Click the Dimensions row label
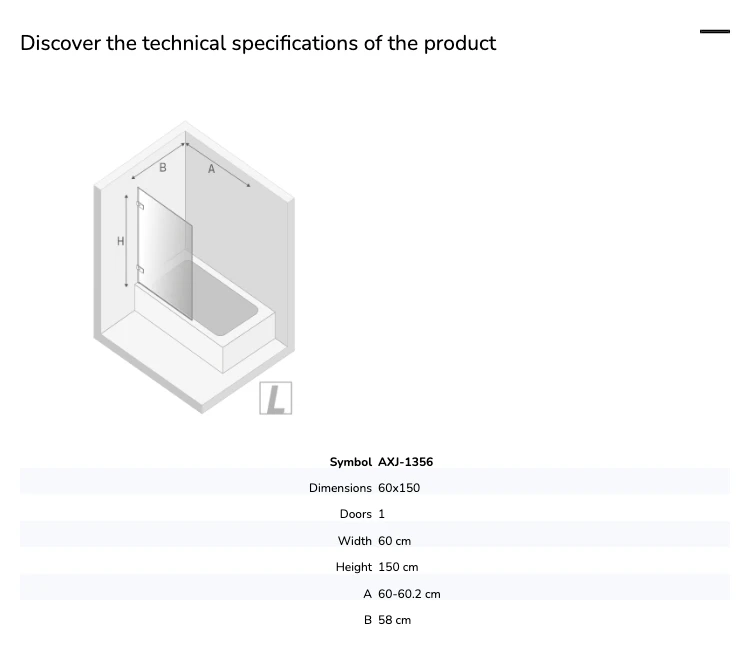Viewport: 750px width, 647px height. (340, 488)
